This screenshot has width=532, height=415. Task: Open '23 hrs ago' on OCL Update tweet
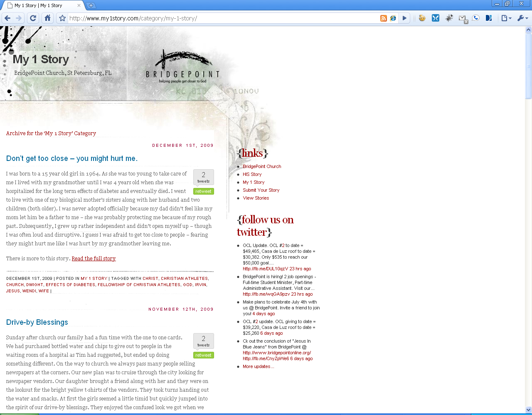[300, 269]
